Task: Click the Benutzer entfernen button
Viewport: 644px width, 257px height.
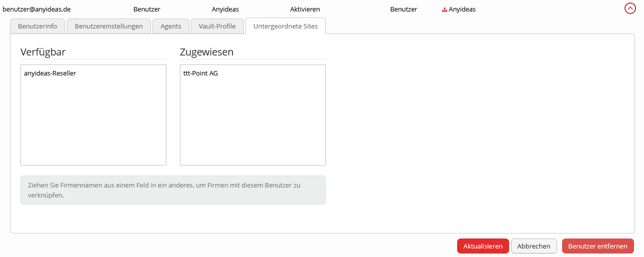Action: point(598,246)
